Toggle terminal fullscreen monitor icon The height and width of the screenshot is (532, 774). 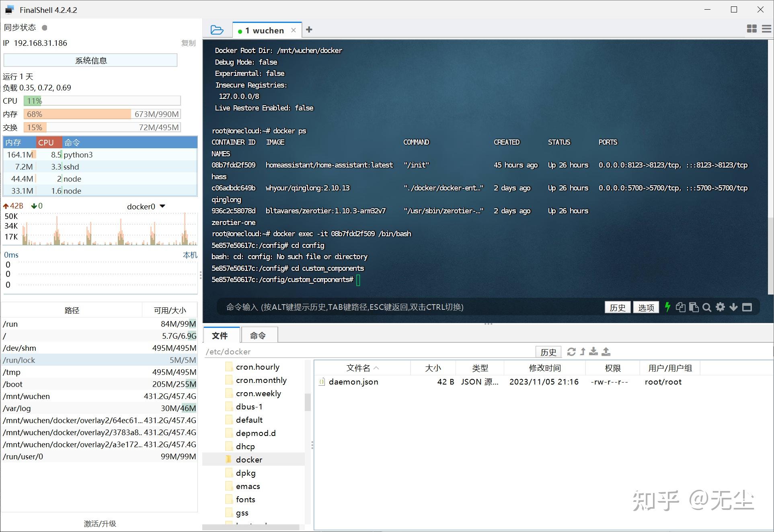coord(747,307)
